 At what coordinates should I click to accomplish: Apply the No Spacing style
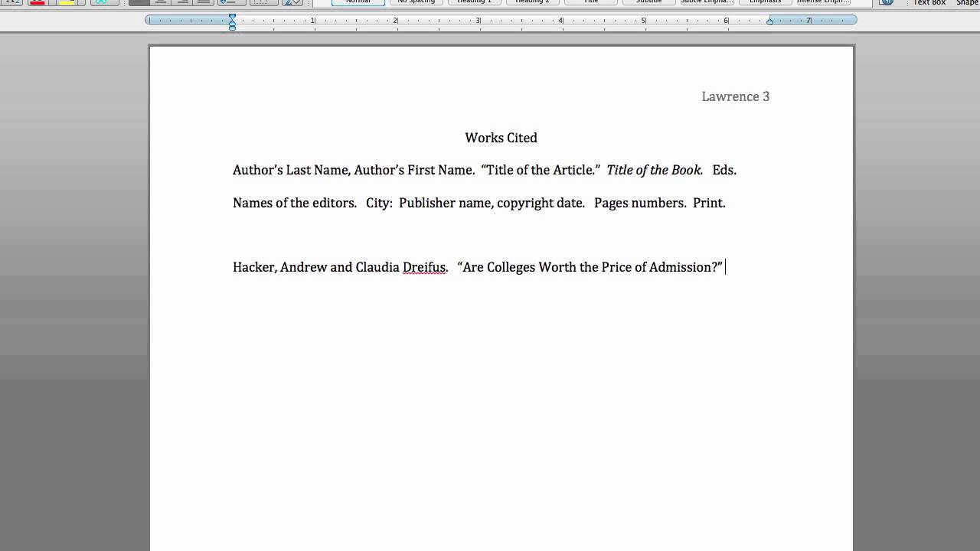coord(416,2)
